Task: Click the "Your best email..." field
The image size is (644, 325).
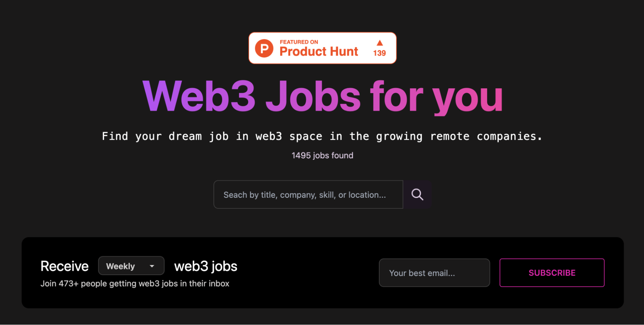Action: [434, 273]
